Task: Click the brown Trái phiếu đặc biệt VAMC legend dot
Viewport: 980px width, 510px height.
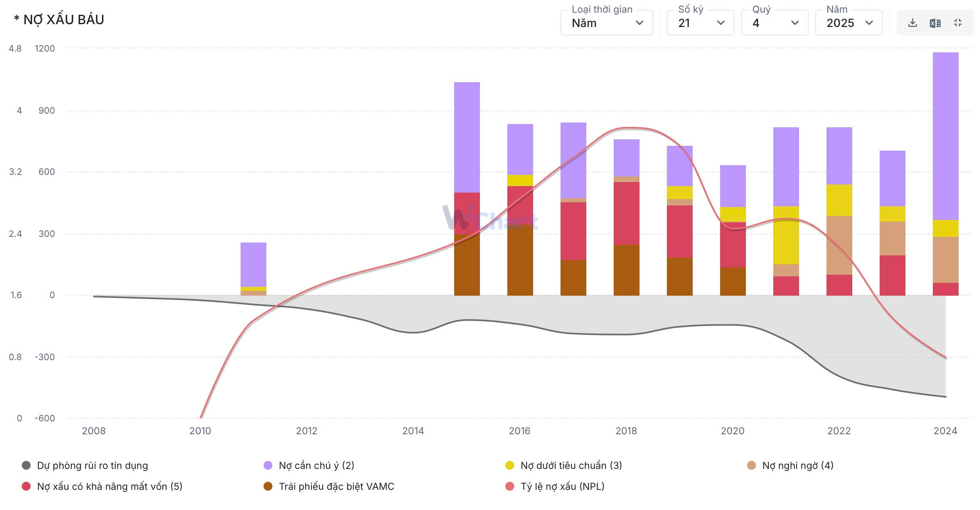Action: pyautogui.click(x=268, y=487)
